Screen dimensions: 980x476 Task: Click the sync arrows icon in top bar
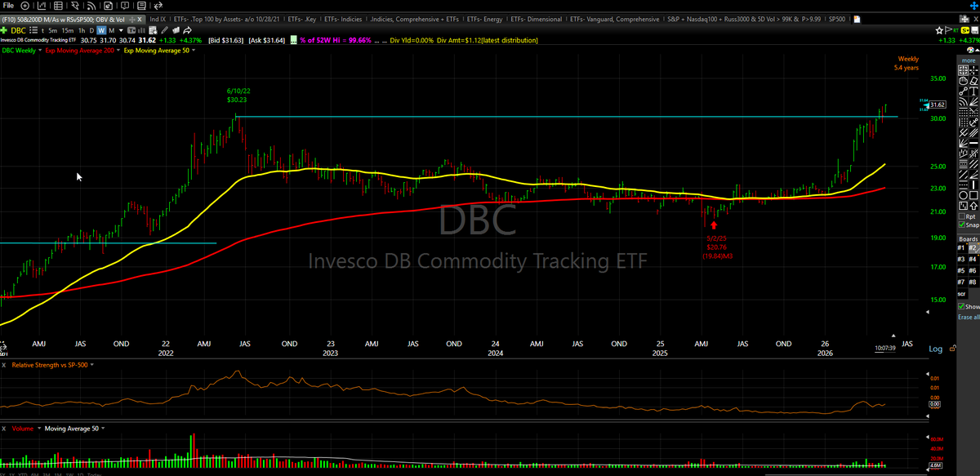[x=158, y=6]
